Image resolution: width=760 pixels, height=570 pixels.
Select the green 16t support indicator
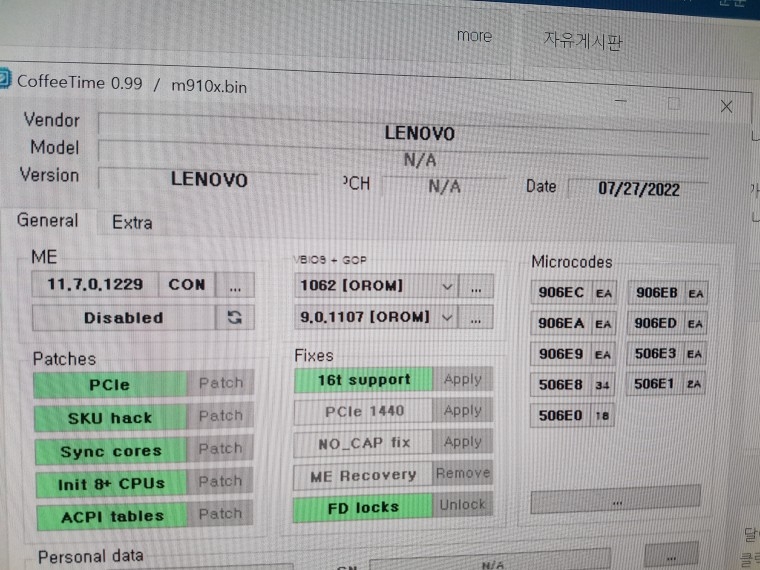click(x=364, y=380)
